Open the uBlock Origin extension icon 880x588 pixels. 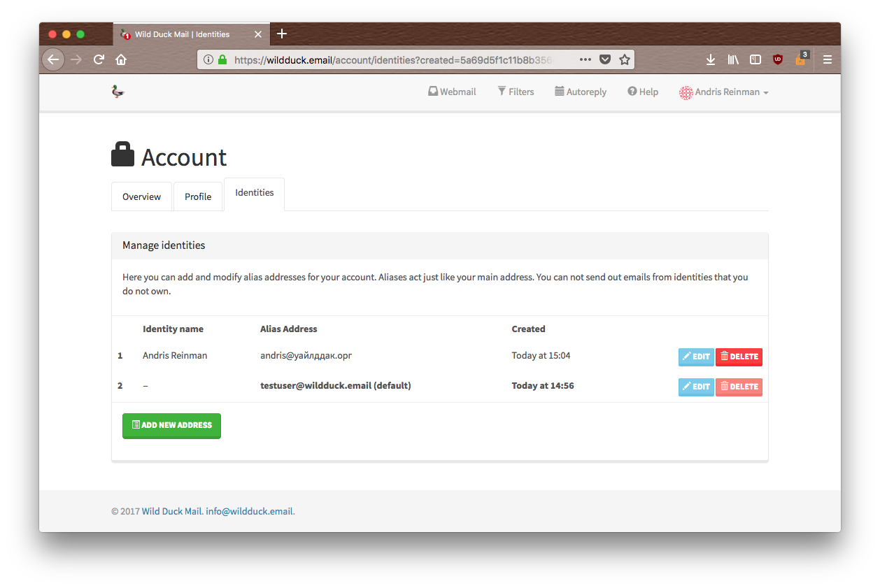click(777, 59)
